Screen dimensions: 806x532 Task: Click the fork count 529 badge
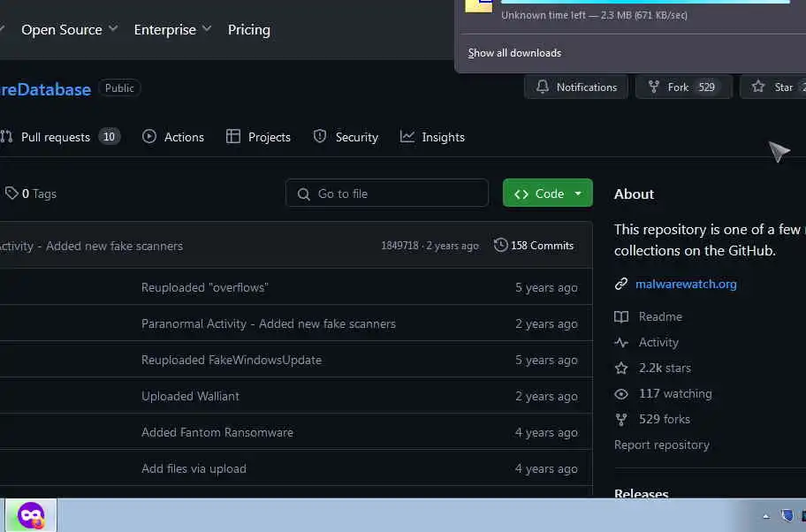click(x=706, y=87)
